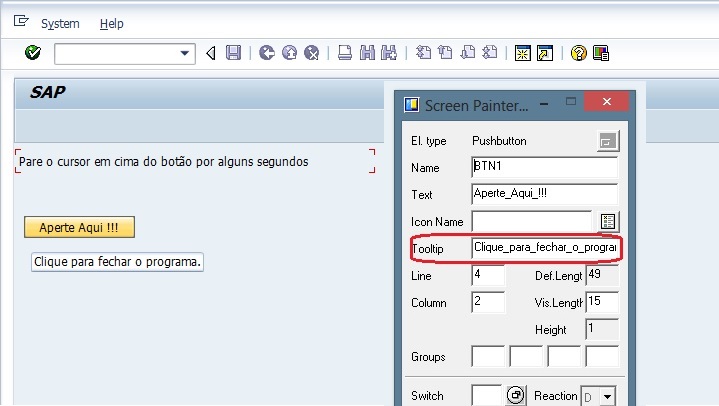This screenshot has width=719, height=406.
Task: Click the green checkmark Enter icon
Action: (32, 53)
